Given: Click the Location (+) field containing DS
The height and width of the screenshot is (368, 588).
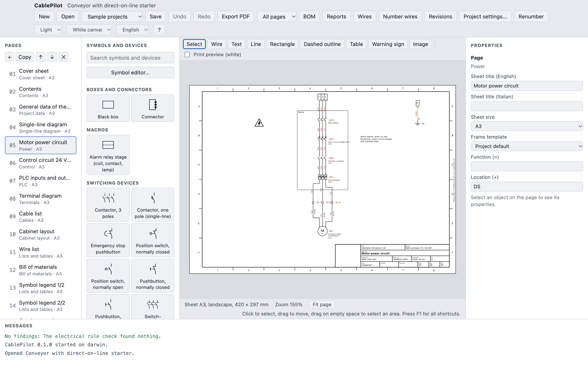Looking at the screenshot, I should coord(527,187).
